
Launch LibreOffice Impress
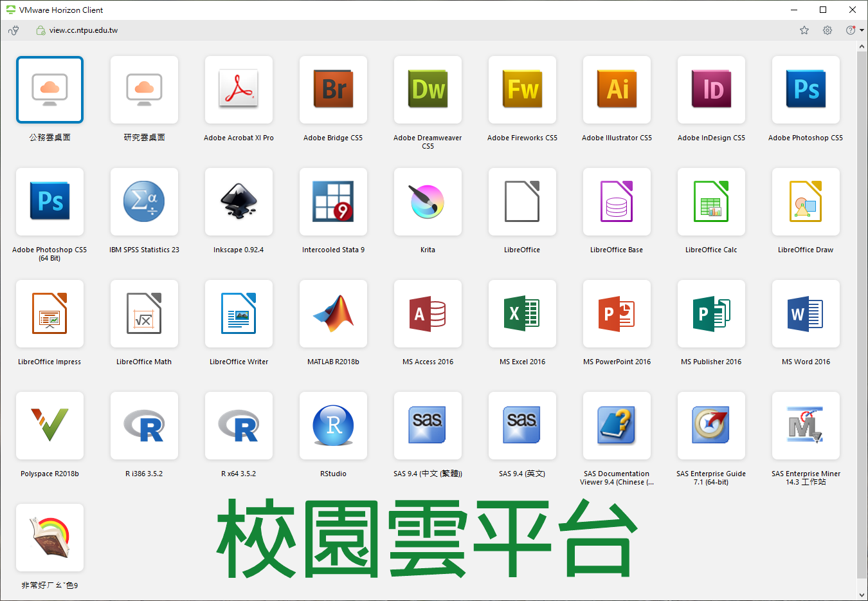pyautogui.click(x=50, y=313)
